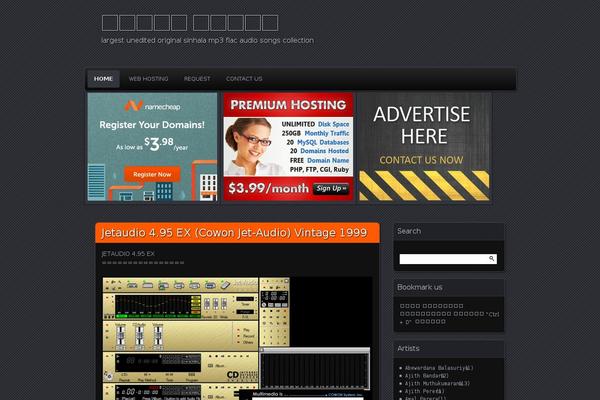Click the search magnifier icon
The image size is (600, 400).
[492, 259]
